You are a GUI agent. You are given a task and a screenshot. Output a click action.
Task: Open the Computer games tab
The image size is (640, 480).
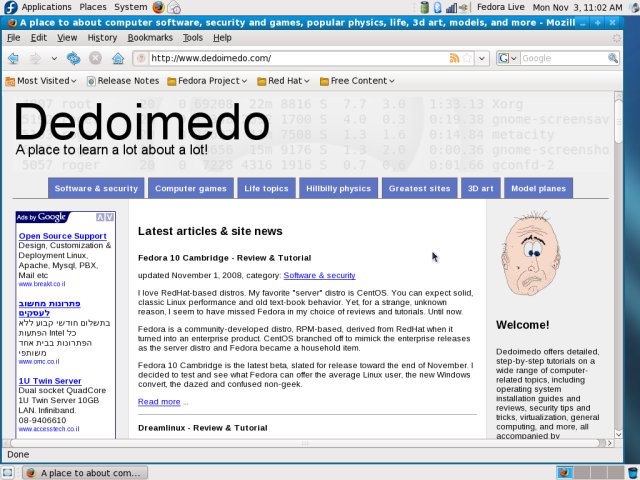tap(191, 188)
